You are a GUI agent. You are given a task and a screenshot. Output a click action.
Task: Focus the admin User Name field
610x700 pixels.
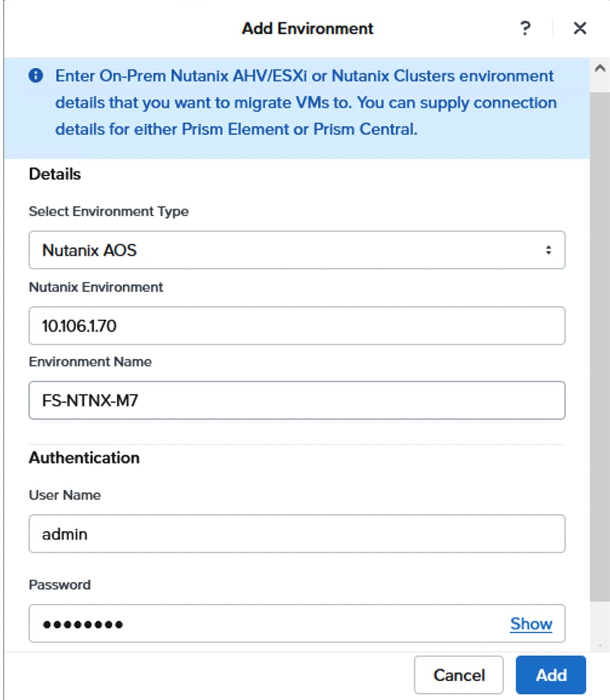pyautogui.click(x=296, y=533)
